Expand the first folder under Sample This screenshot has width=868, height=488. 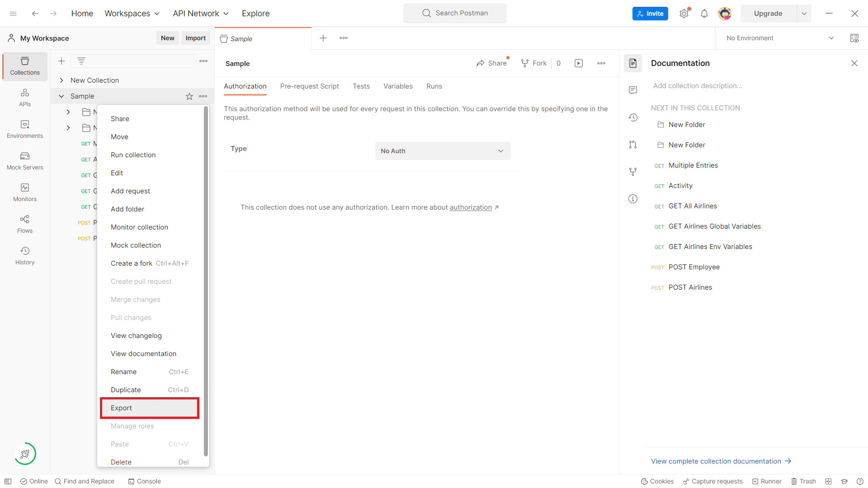click(x=68, y=112)
